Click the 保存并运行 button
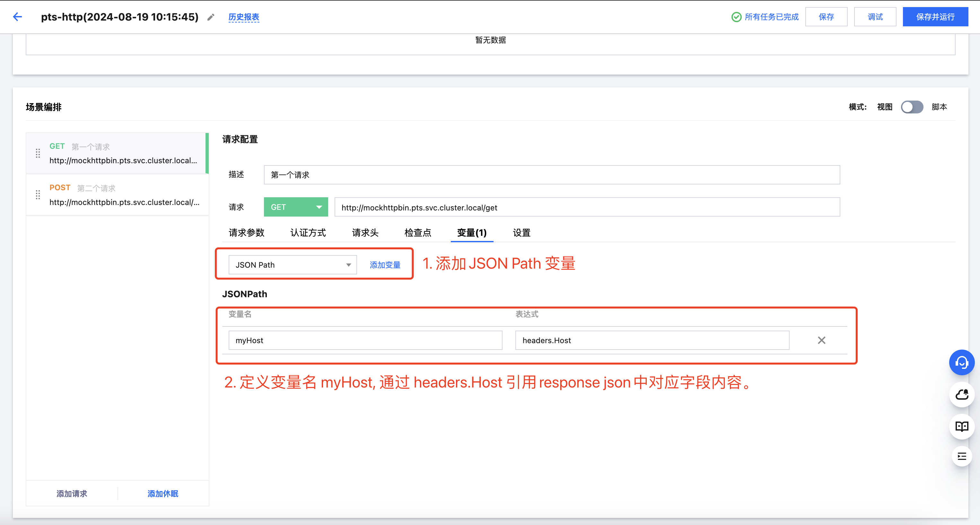This screenshot has width=980, height=525. [935, 17]
